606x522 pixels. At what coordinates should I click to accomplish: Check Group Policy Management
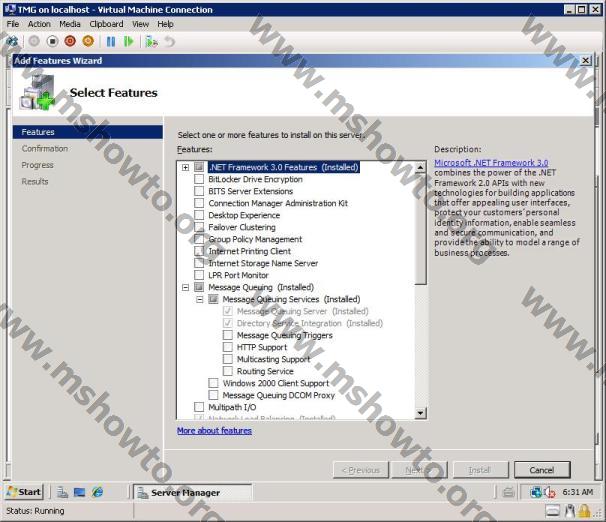point(199,239)
